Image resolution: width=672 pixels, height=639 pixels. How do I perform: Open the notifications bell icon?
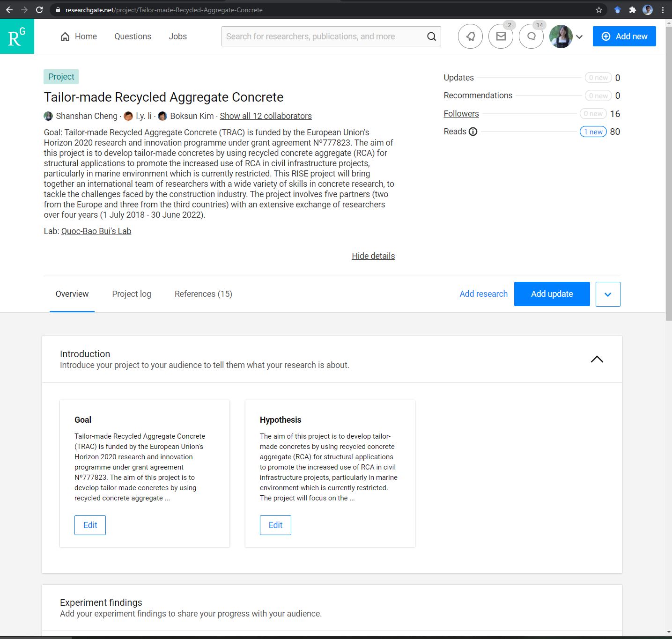point(470,37)
